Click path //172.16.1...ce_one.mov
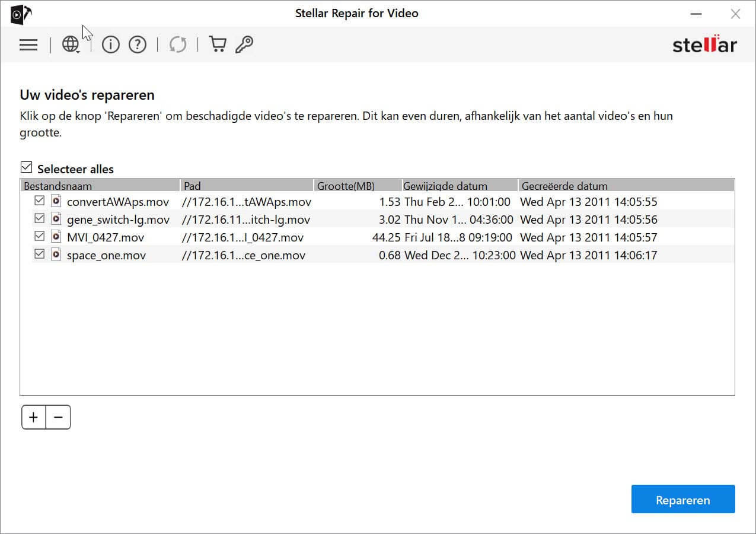 [244, 255]
